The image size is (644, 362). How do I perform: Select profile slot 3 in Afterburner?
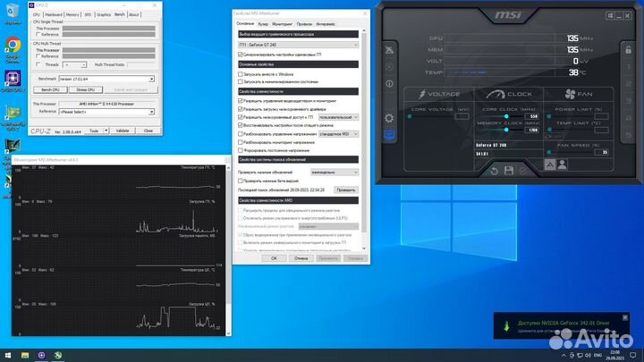pyautogui.click(x=628, y=101)
